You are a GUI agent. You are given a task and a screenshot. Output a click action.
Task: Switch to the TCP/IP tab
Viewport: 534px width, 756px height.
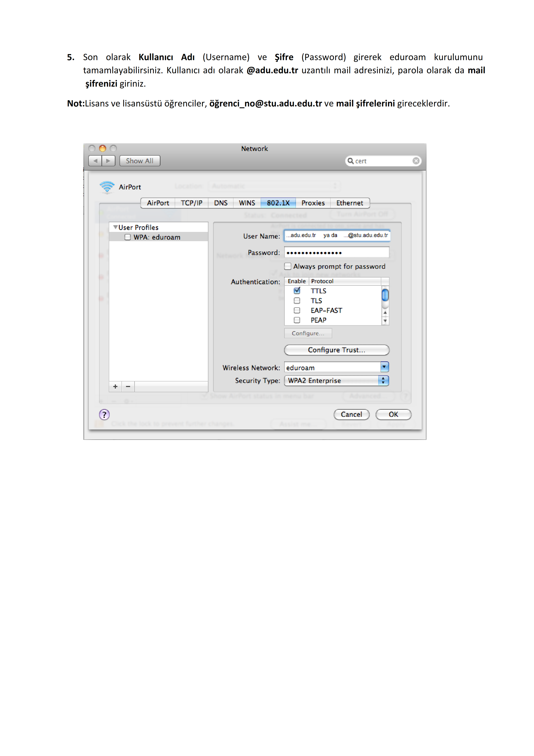click(191, 203)
